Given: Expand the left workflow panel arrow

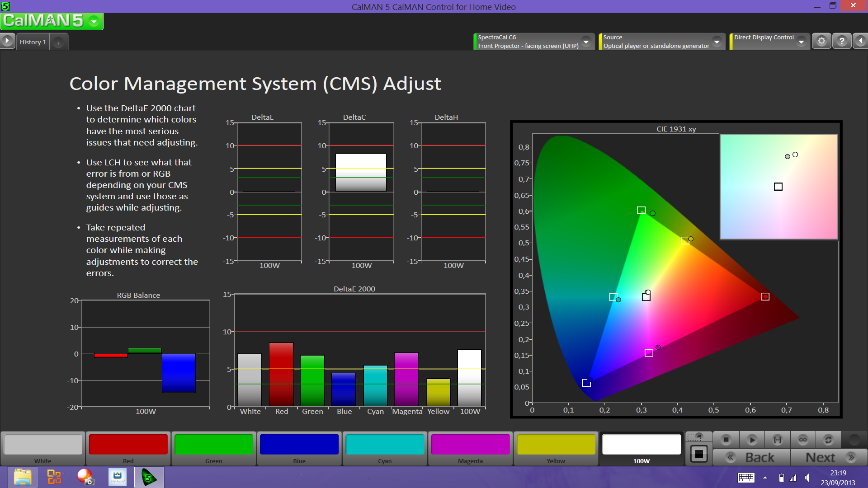Looking at the screenshot, I should [x=7, y=41].
